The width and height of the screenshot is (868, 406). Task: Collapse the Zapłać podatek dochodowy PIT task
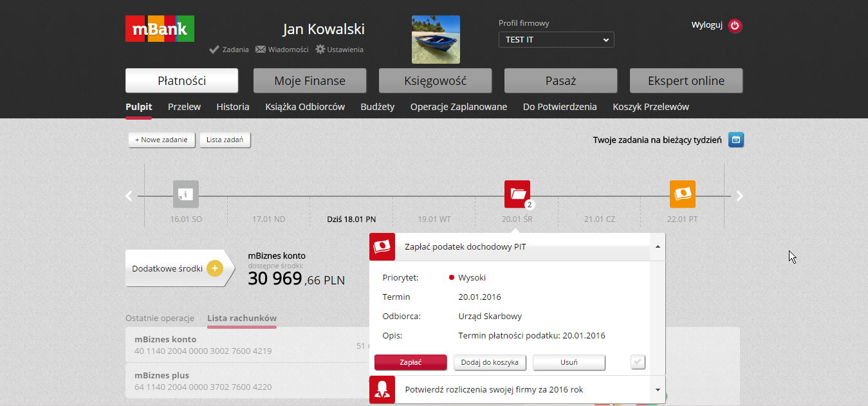(x=657, y=247)
